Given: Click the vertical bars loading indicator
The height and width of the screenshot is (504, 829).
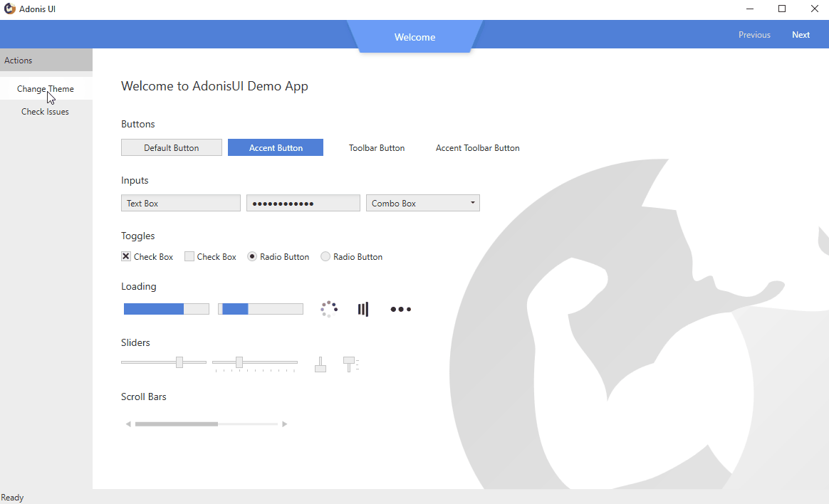Looking at the screenshot, I should [x=363, y=309].
